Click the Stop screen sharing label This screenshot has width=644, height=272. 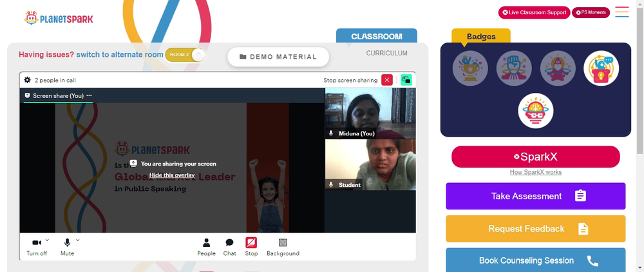[x=350, y=80]
